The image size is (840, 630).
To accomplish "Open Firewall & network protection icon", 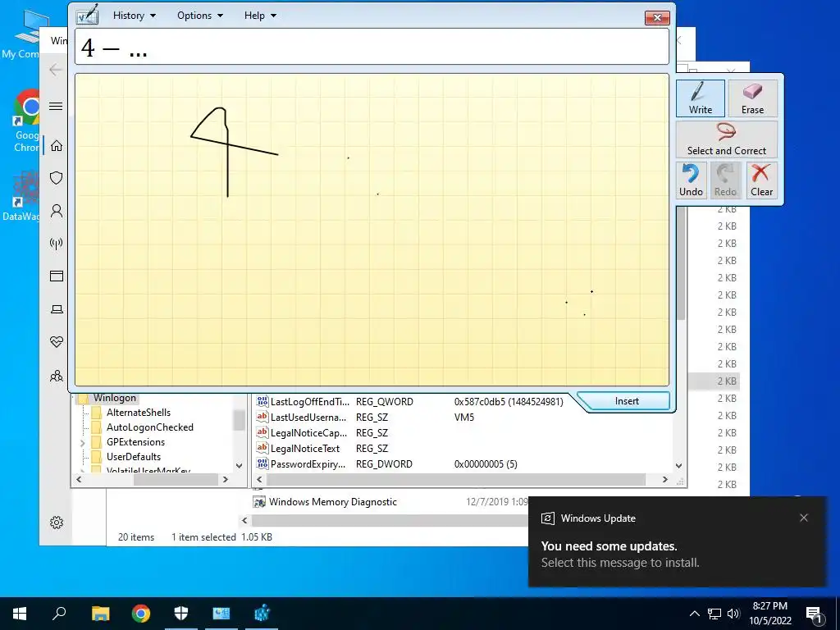I will tap(57, 244).
